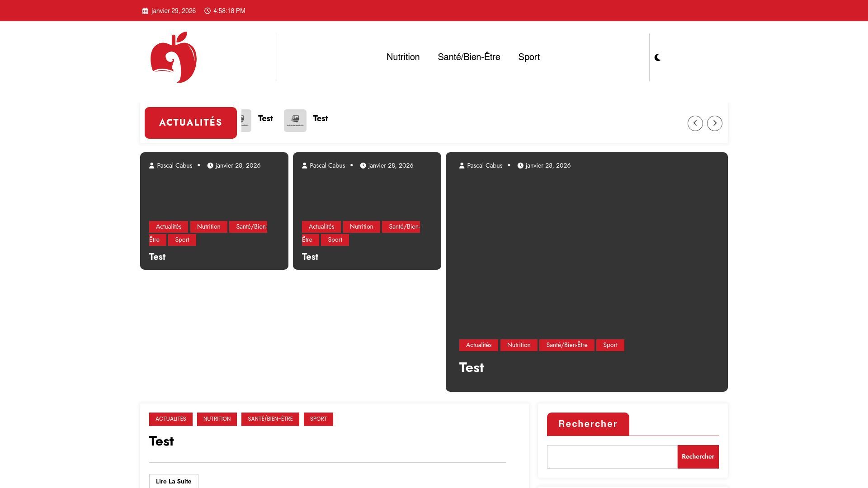The image size is (868, 488).
Task: Focus the Rechercher search input field
Action: tap(612, 457)
